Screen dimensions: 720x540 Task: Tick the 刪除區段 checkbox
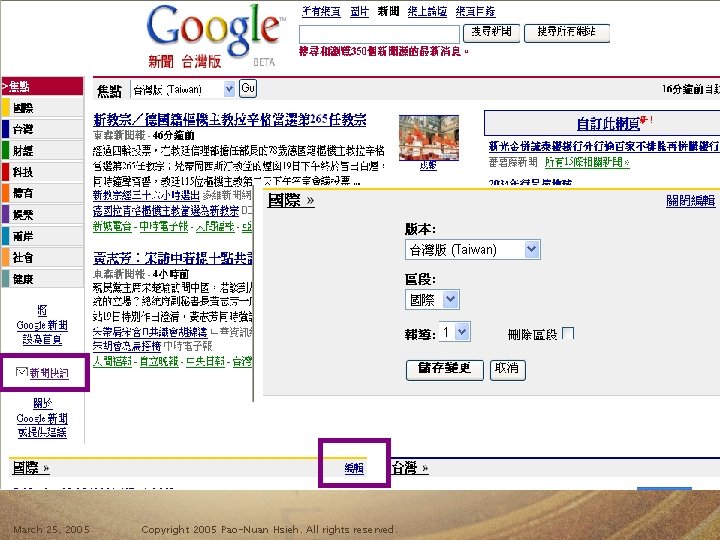point(568,333)
